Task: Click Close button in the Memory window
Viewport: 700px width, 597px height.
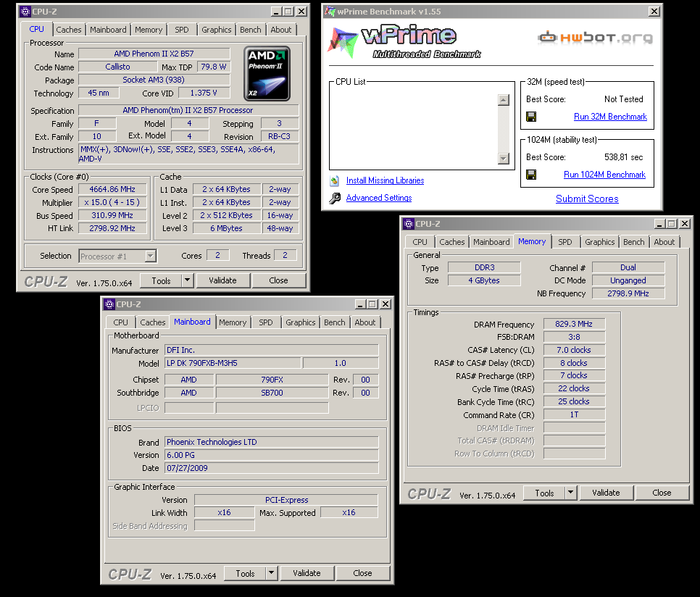Action: tap(662, 493)
